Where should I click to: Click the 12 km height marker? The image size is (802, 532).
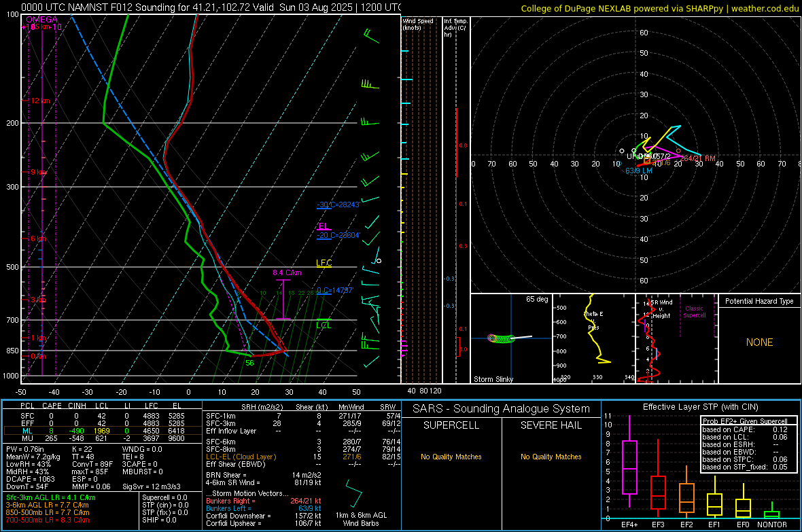pyautogui.click(x=40, y=101)
